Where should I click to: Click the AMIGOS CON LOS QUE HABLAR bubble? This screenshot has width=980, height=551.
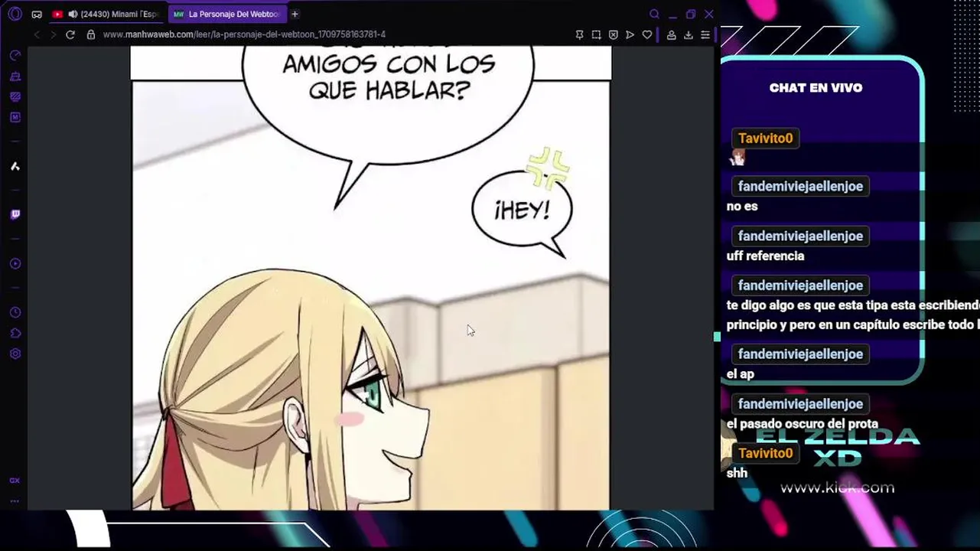[388, 99]
